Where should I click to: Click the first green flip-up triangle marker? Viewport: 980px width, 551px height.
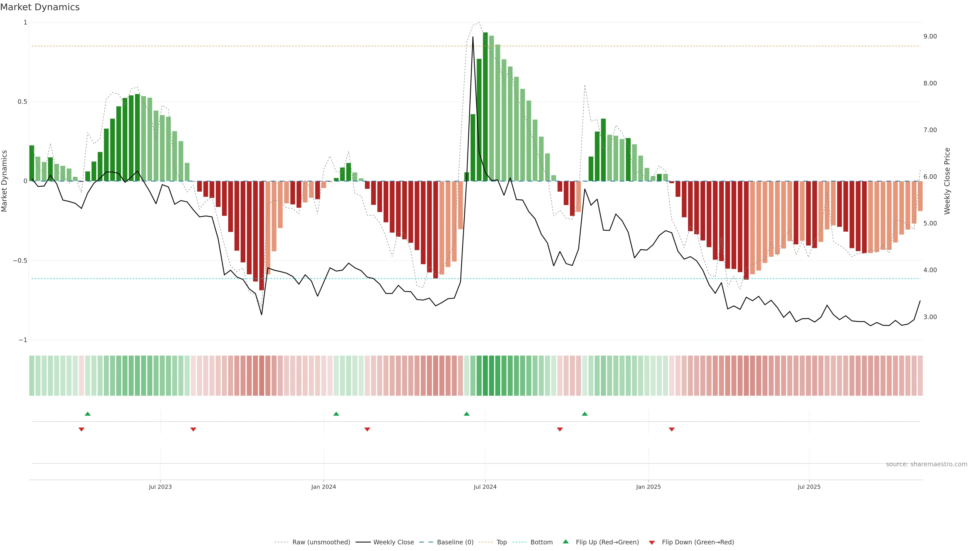88,414
